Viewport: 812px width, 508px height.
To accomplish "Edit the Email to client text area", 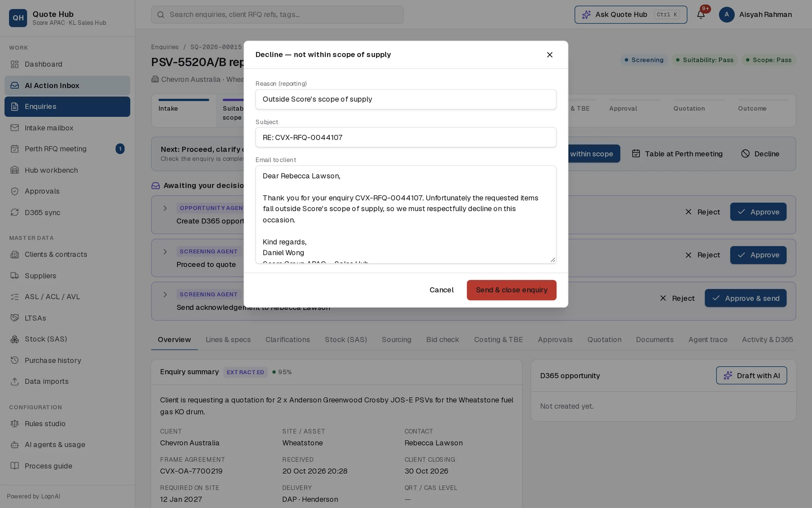I will coord(406,214).
